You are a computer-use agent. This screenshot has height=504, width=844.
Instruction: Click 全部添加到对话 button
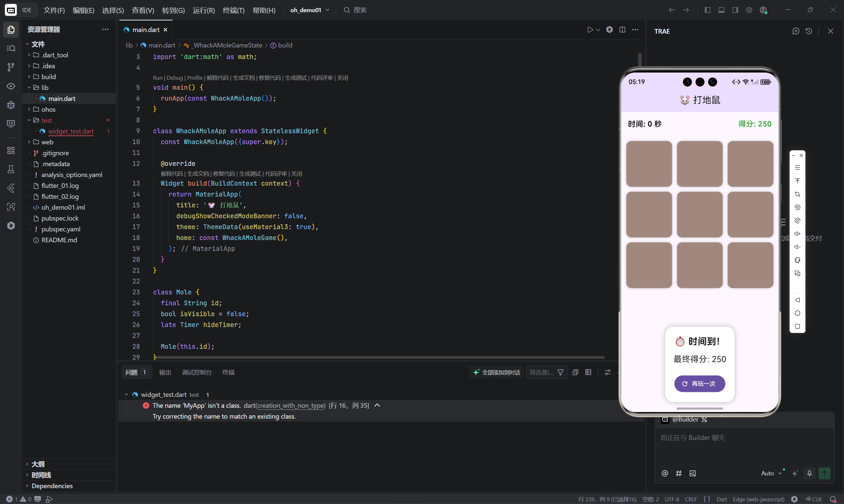(496, 372)
